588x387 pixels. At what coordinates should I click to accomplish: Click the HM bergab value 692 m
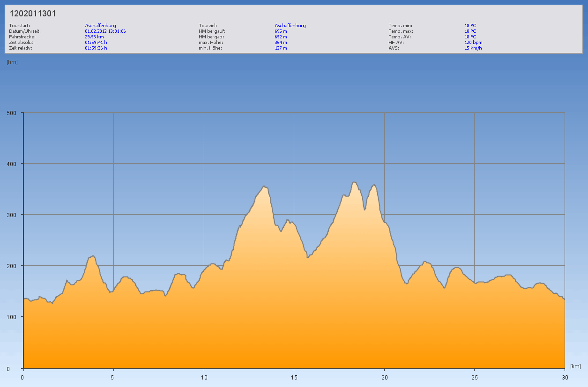click(281, 37)
